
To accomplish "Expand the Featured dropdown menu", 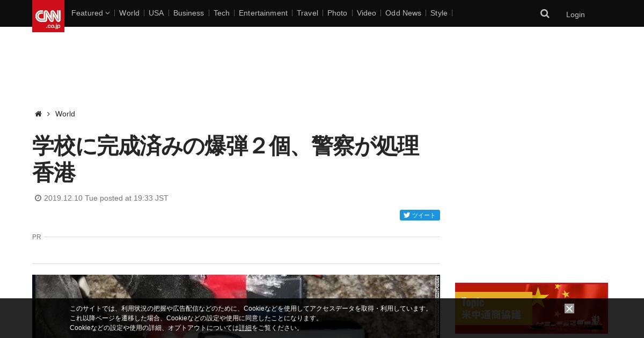I will click(90, 13).
